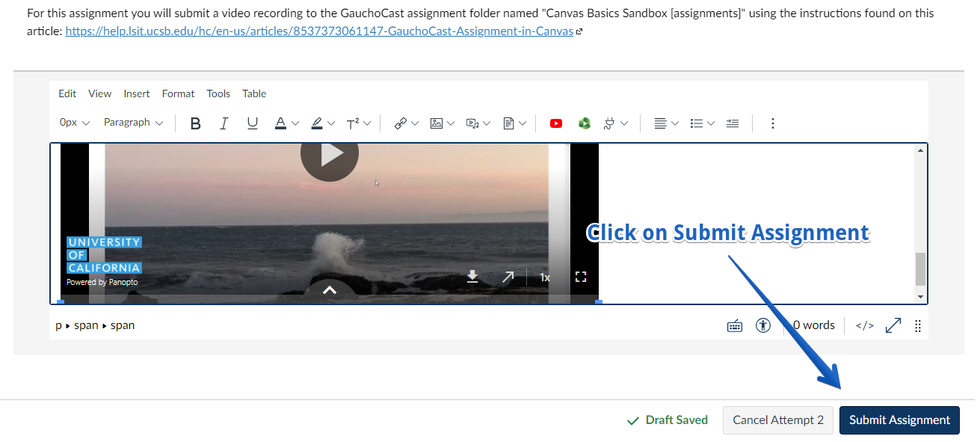
Task: Open the Table menu
Action: (254, 93)
